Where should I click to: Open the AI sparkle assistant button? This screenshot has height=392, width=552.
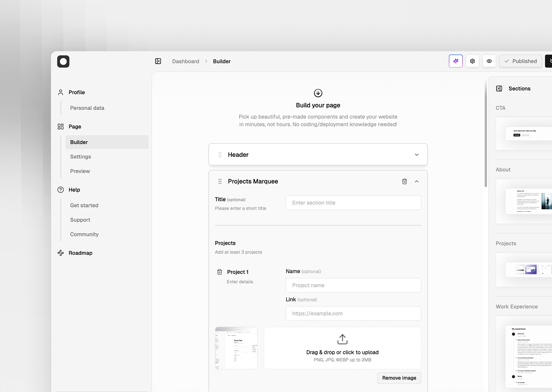[x=455, y=61]
